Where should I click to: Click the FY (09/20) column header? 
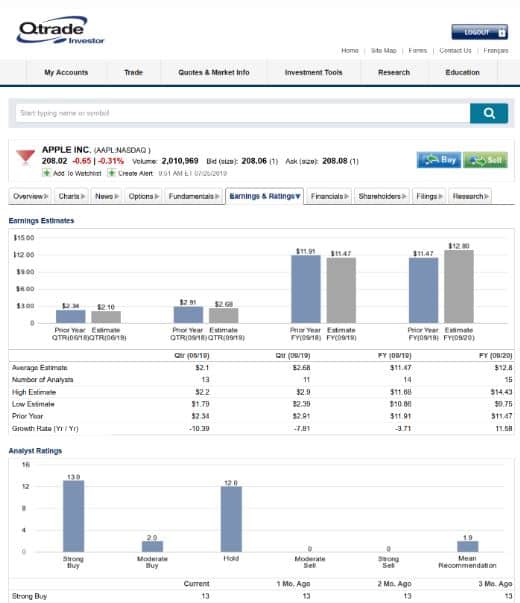tap(495, 356)
